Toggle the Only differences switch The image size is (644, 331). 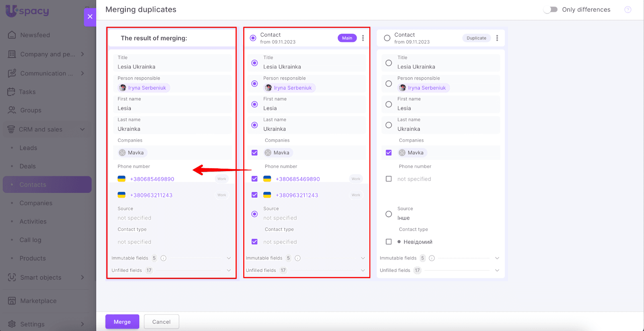(x=550, y=10)
